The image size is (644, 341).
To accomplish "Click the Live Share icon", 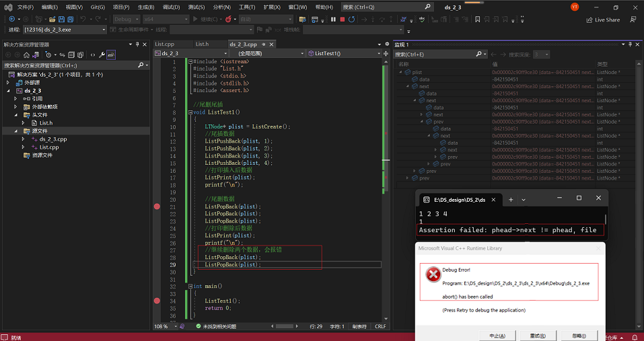I will (x=603, y=20).
